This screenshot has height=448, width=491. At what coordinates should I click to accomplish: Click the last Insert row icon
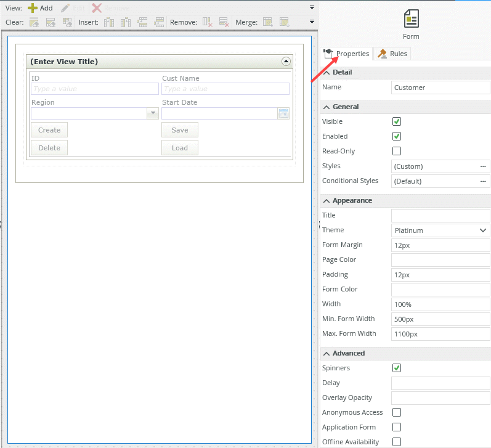(x=159, y=23)
